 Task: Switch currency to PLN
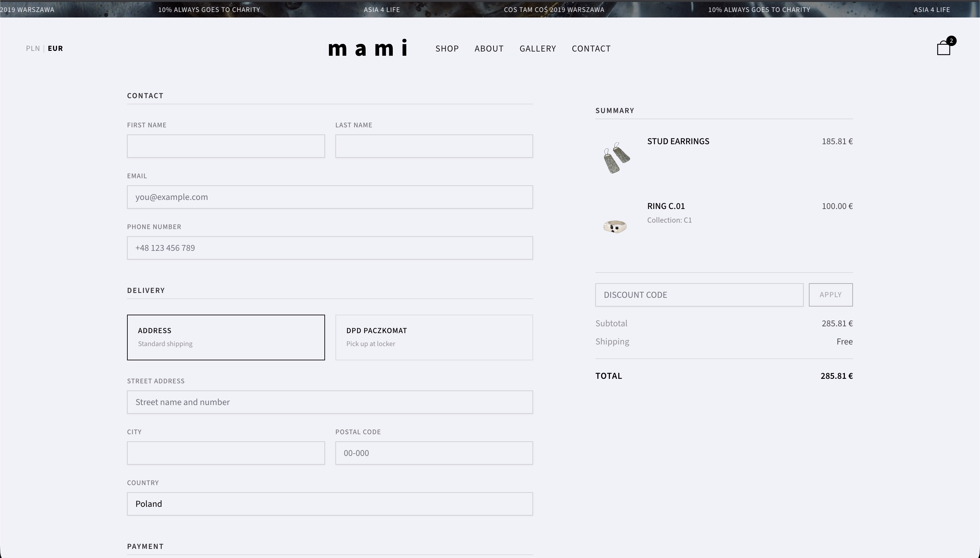33,48
